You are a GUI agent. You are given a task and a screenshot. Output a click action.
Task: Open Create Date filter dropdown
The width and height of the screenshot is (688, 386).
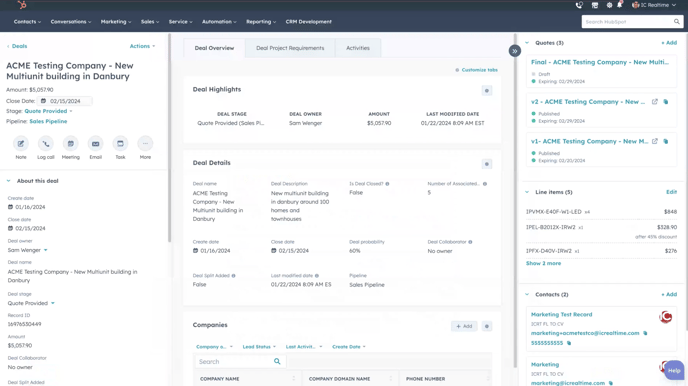pos(348,347)
